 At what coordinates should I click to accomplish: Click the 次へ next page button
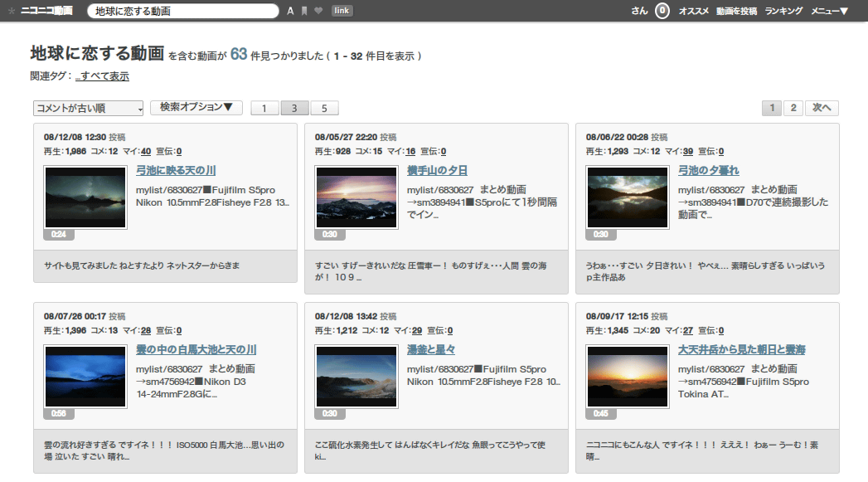(822, 108)
